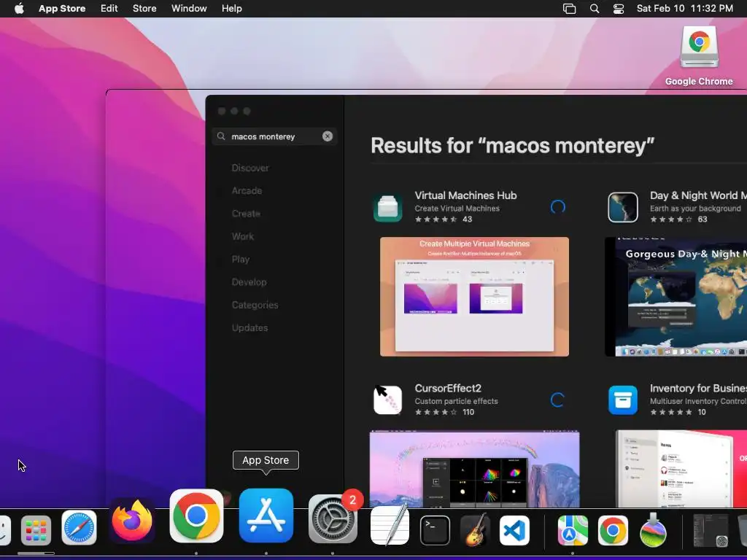747x560 pixels.
Task: Open Gorgeous Day & Night screenshot
Action: [x=676, y=296]
